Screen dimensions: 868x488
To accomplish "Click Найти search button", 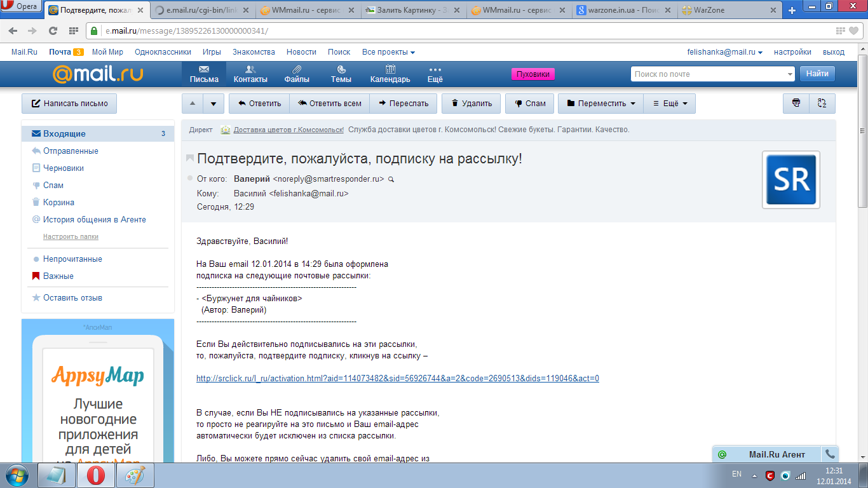I will click(817, 74).
